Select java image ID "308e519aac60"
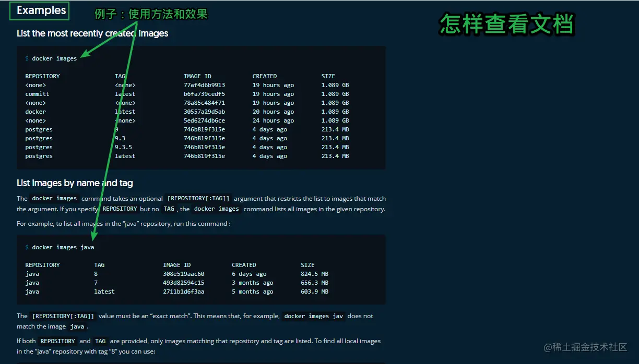 click(x=184, y=274)
